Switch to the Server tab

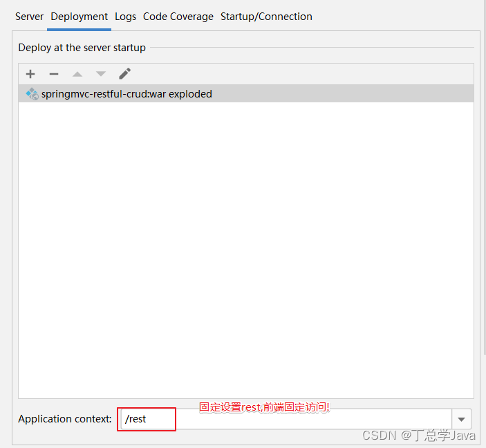coord(30,17)
